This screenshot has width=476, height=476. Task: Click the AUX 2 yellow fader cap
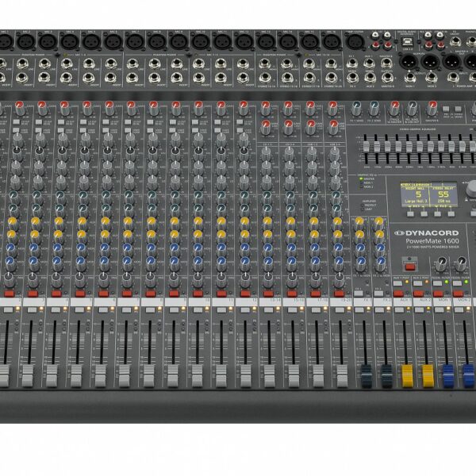coord(428,376)
